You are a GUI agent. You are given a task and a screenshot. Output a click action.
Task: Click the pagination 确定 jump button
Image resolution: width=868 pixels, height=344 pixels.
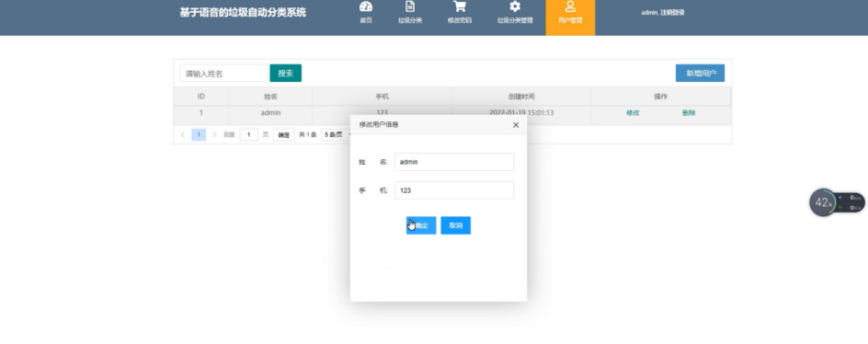(283, 134)
